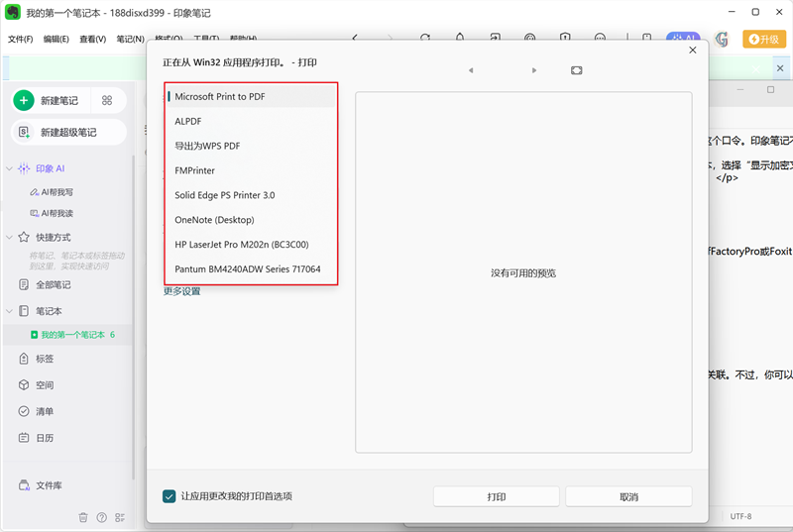793x532 pixels.
Task: Click fit-to-page preview icon
Action: pyautogui.click(x=577, y=70)
